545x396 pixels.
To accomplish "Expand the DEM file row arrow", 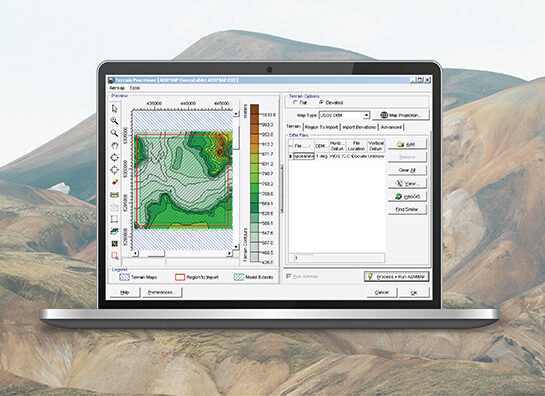I will pyautogui.click(x=291, y=156).
